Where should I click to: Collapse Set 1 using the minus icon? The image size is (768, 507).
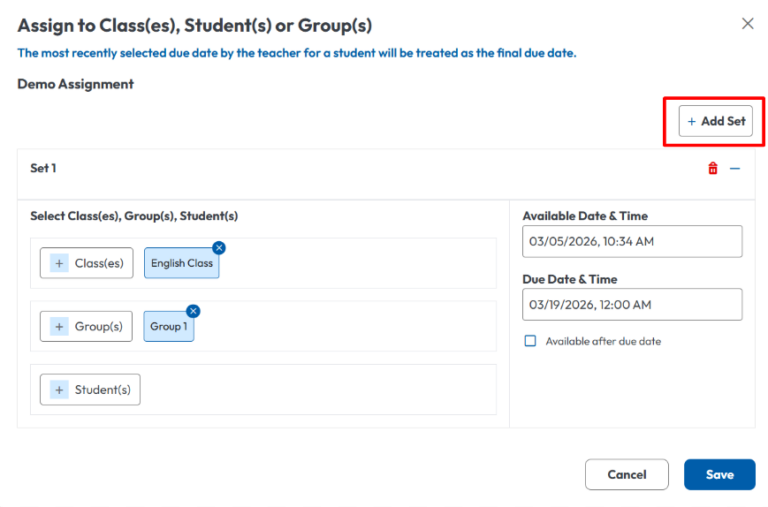735,169
